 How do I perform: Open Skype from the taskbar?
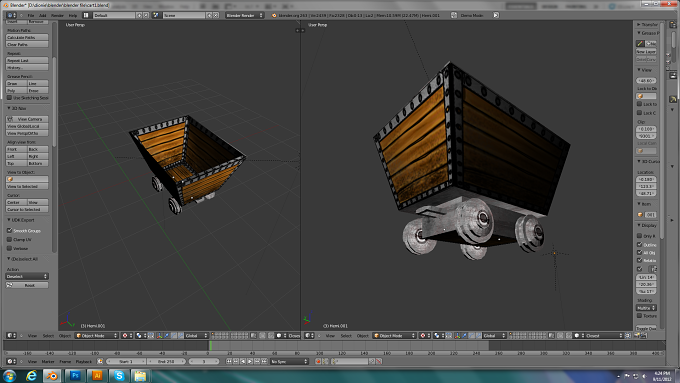point(119,376)
